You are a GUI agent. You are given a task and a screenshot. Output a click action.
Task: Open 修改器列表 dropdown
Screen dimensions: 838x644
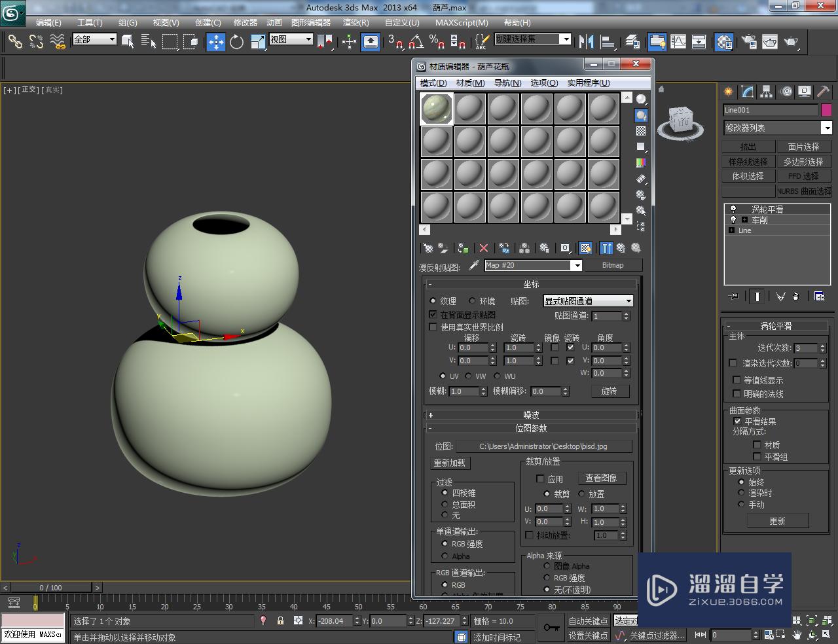tap(827, 128)
